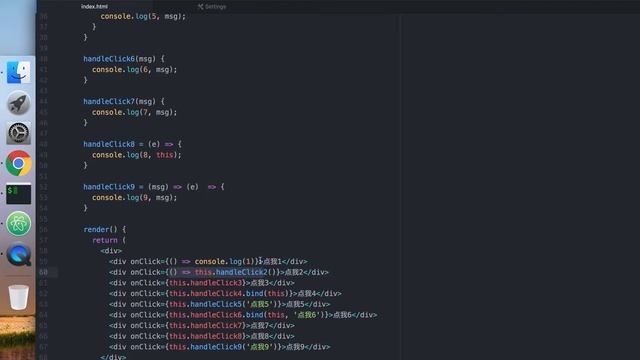Click the handleClick6.bind(this, '点我6') line
Viewport: 640px width, 360px height.
pyautogui.click(x=243, y=315)
